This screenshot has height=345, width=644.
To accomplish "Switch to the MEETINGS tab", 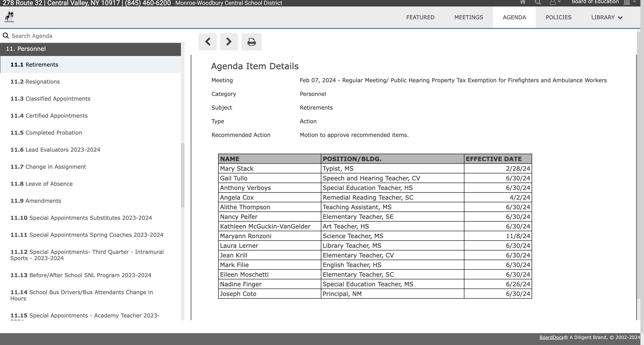I will [468, 17].
